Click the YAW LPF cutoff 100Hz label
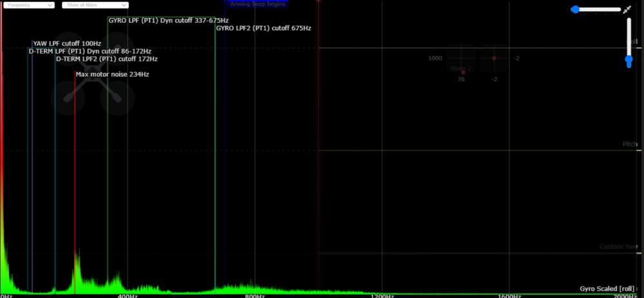 pos(67,43)
